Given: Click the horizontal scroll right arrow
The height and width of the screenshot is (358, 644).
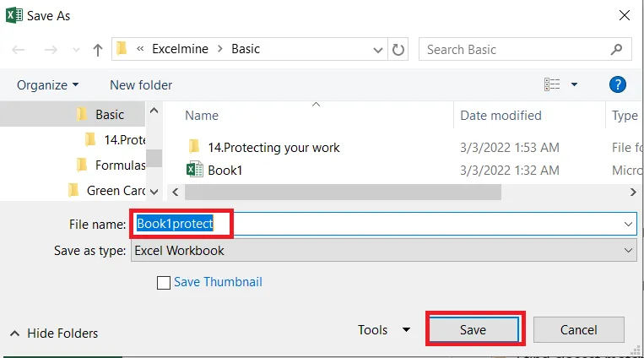Looking at the screenshot, I should (633, 192).
